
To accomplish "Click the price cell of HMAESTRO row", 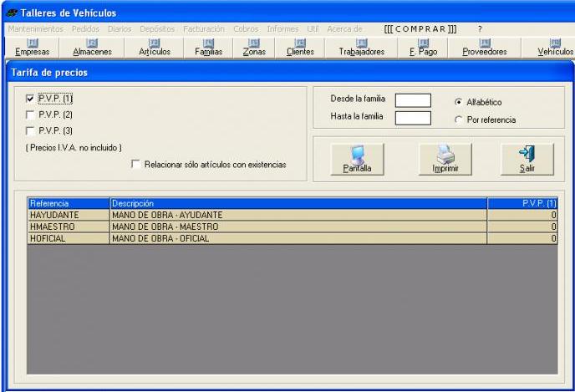I will click(x=522, y=227).
